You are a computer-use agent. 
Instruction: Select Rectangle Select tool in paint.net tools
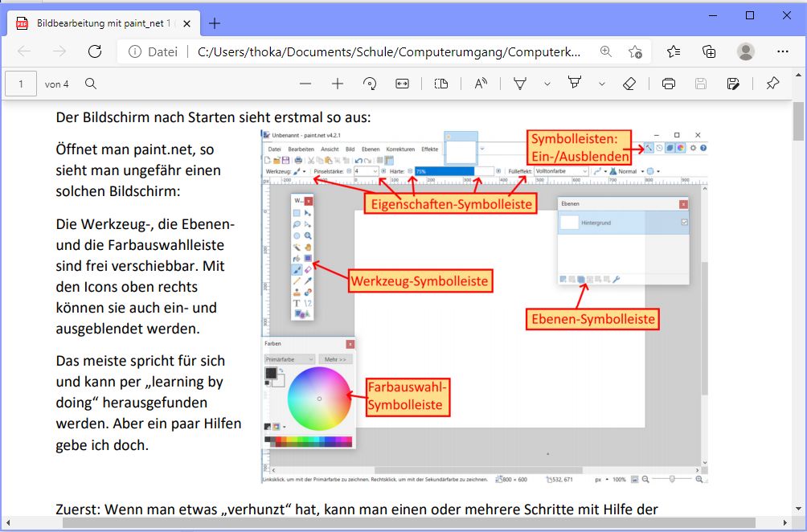point(297,213)
